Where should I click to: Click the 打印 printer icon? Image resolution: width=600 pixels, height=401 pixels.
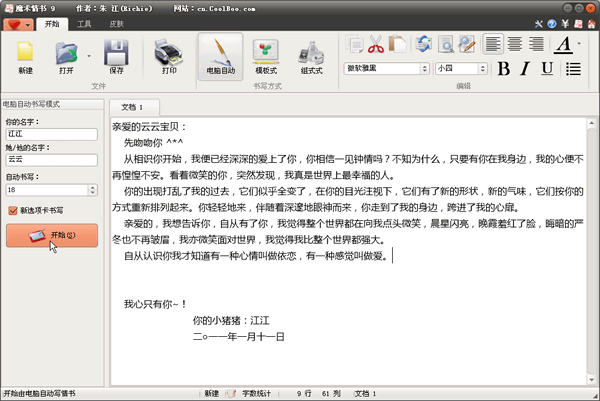coord(169,56)
